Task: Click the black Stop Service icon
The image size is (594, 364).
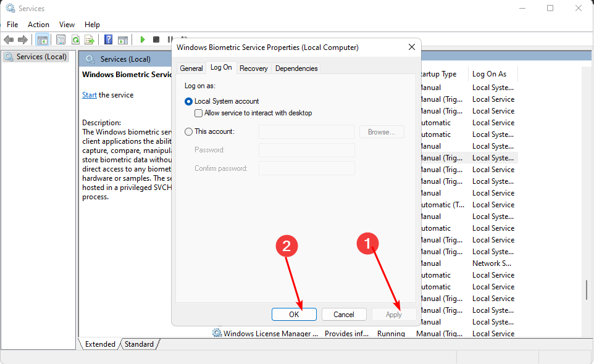Action: [156, 39]
